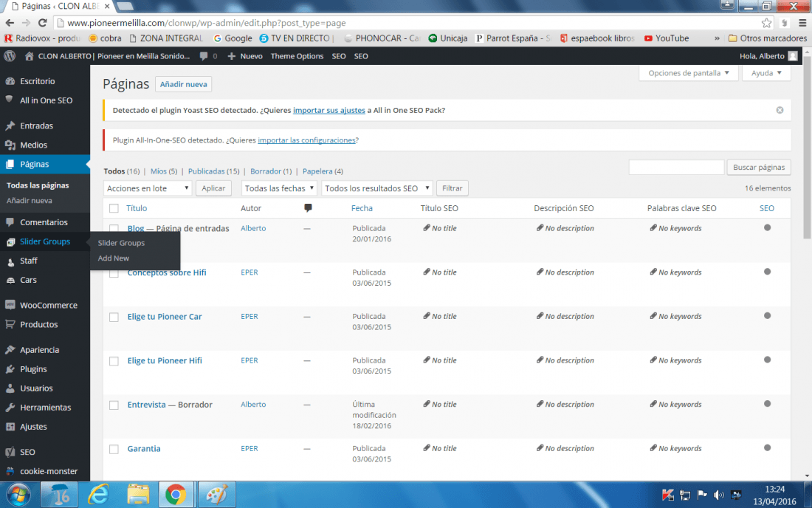Viewport: 812px width, 508px height.
Task: Click the WooCommerce sidebar icon
Action: 10,305
